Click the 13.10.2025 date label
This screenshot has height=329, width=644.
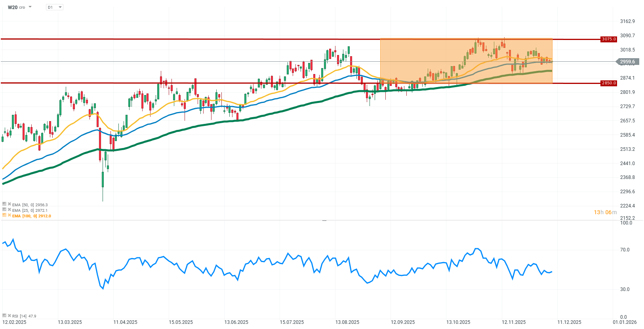[x=458, y=322]
